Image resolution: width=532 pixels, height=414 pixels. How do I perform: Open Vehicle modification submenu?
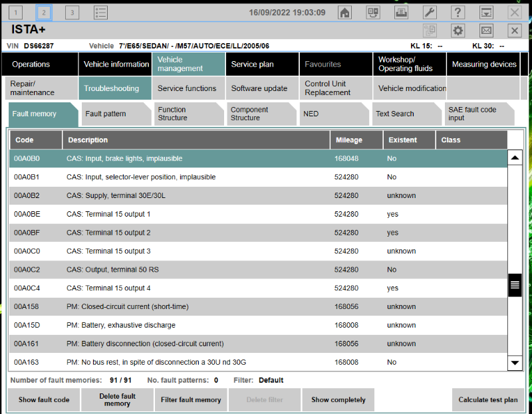[x=409, y=88]
